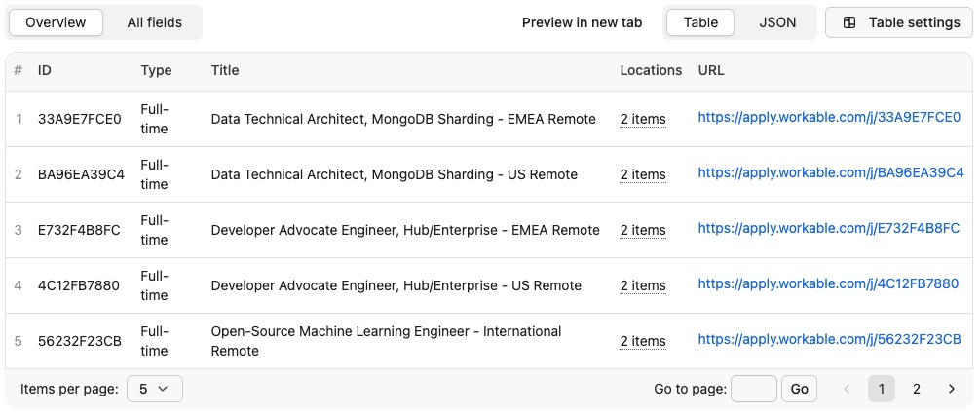Select the Overview tab
The width and height of the screenshot is (980, 415).
[x=56, y=22]
